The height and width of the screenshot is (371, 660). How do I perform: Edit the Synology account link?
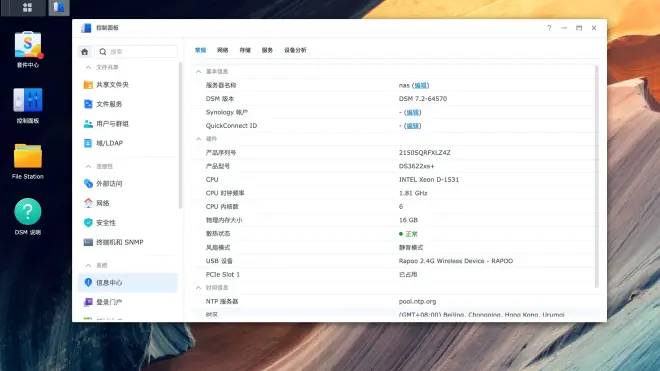(412, 112)
